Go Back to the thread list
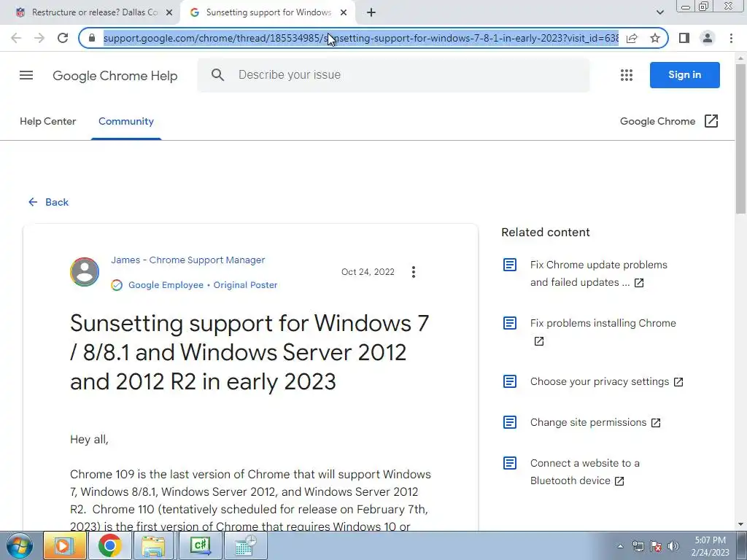The width and height of the screenshot is (747, 560). [49, 203]
